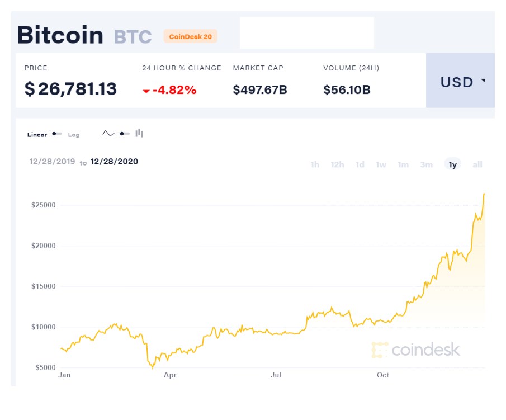
Task: Switch to the all-time chart tab
Action: click(477, 164)
